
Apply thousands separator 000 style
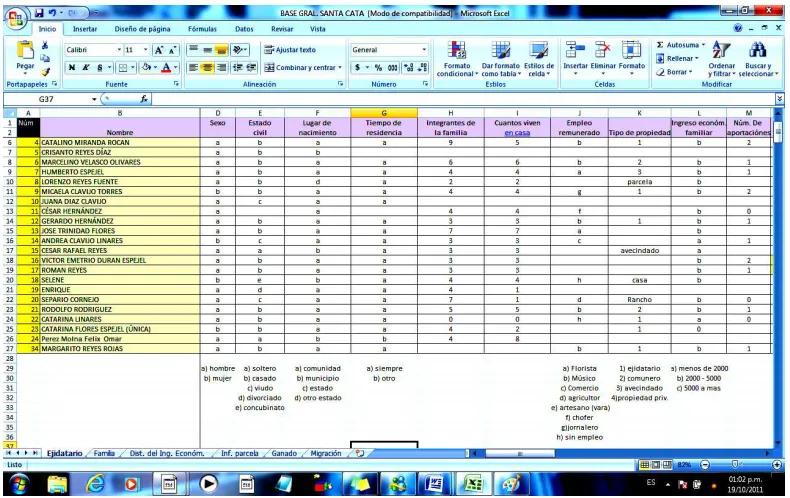click(392, 67)
